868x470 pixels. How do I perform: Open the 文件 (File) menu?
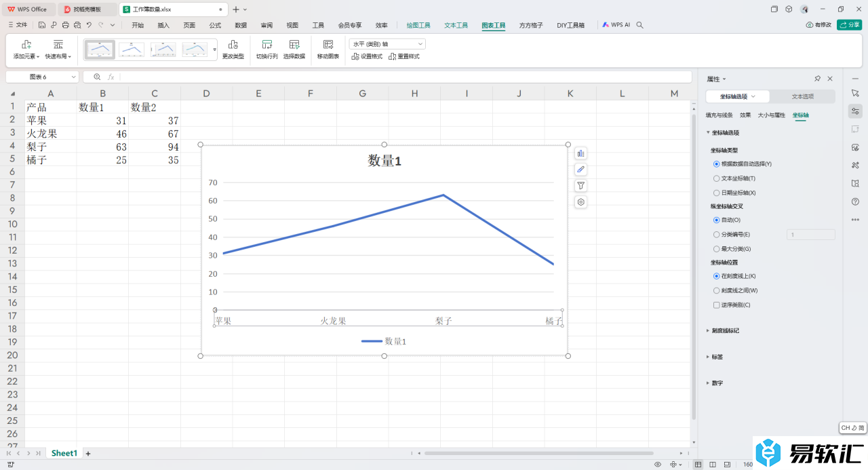[18, 25]
